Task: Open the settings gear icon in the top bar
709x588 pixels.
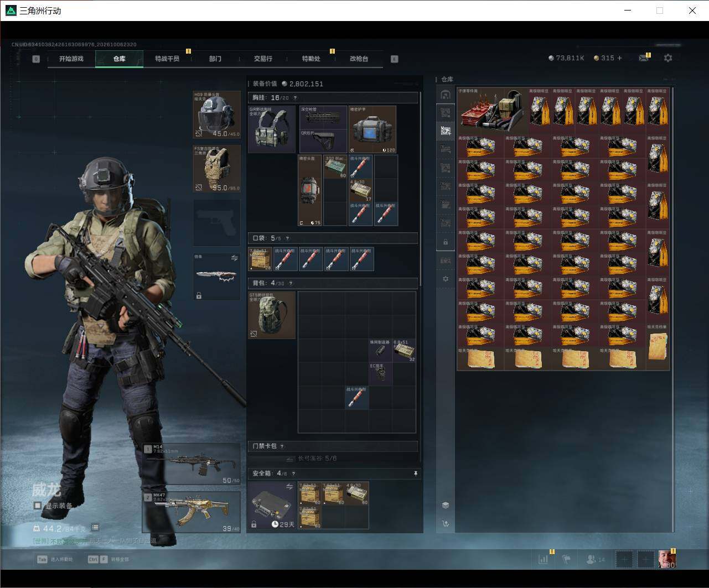Action: coord(668,58)
